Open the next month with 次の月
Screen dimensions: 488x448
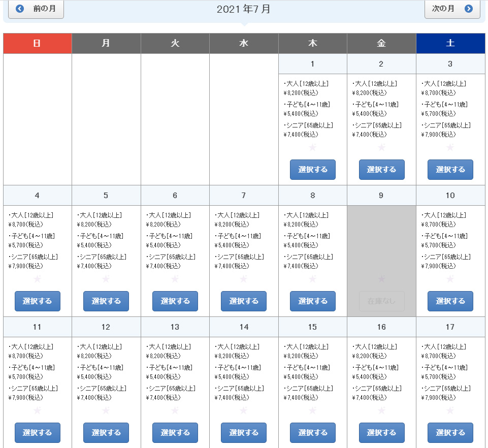click(x=452, y=10)
